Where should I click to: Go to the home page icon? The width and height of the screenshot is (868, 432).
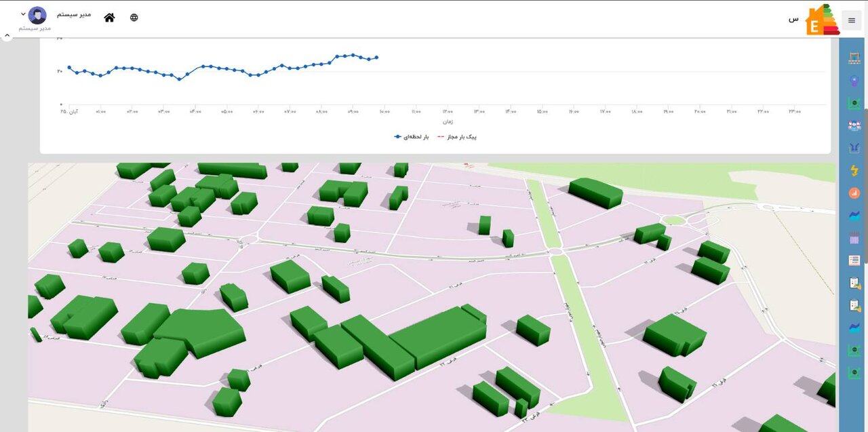(109, 18)
